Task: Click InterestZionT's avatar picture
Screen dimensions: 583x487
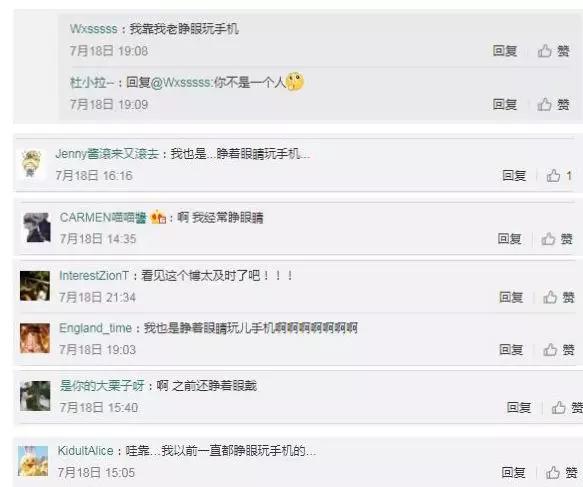Action: tap(35, 286)
